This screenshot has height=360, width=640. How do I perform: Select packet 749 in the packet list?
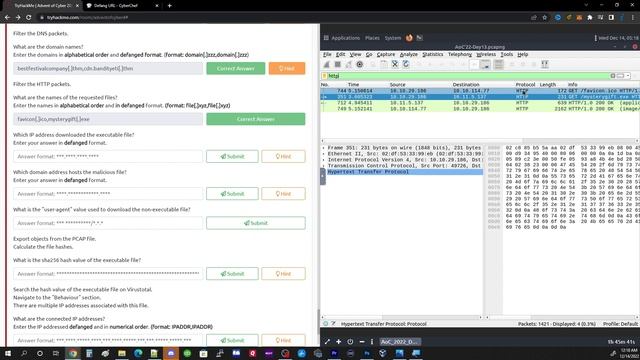(480, 109)
